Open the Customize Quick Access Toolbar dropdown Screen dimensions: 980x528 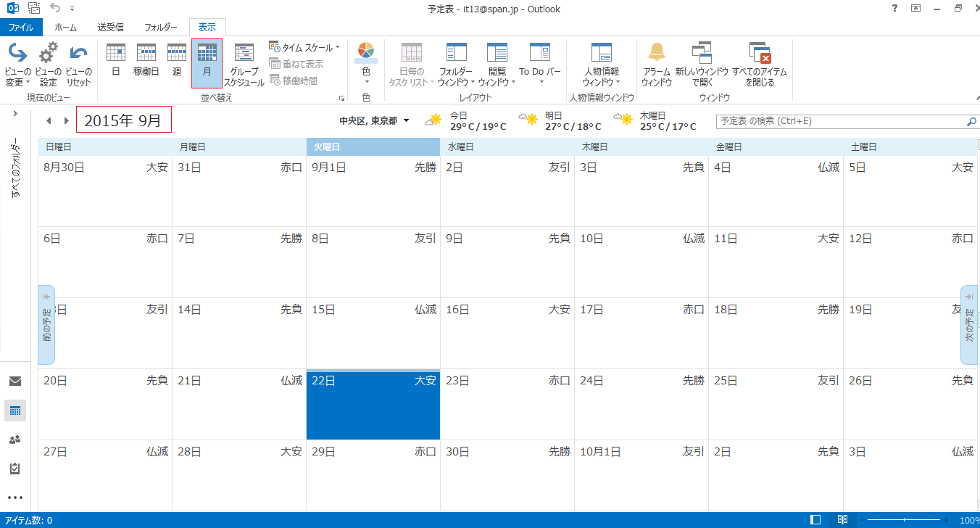point(72,9)
